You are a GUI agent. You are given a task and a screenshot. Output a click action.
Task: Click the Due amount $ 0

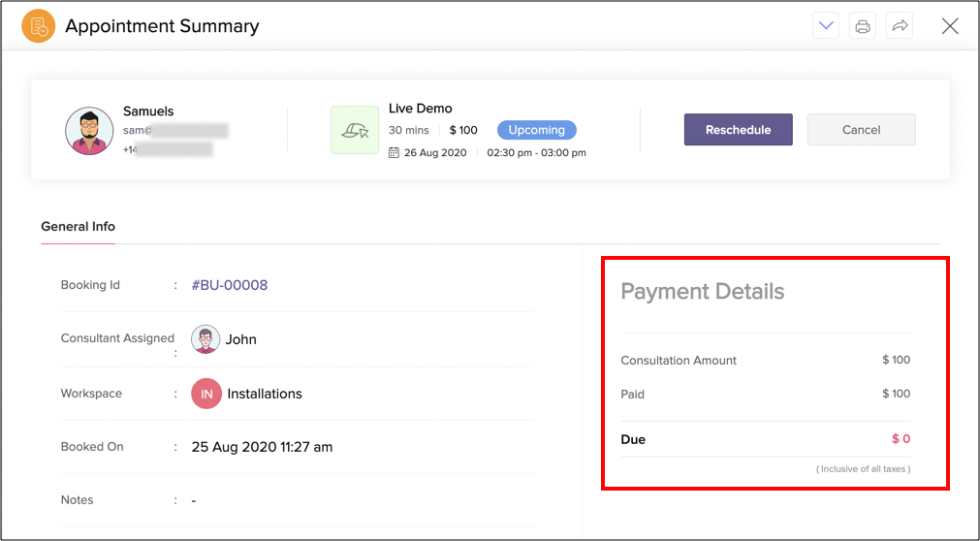click(x=901, y=439)
